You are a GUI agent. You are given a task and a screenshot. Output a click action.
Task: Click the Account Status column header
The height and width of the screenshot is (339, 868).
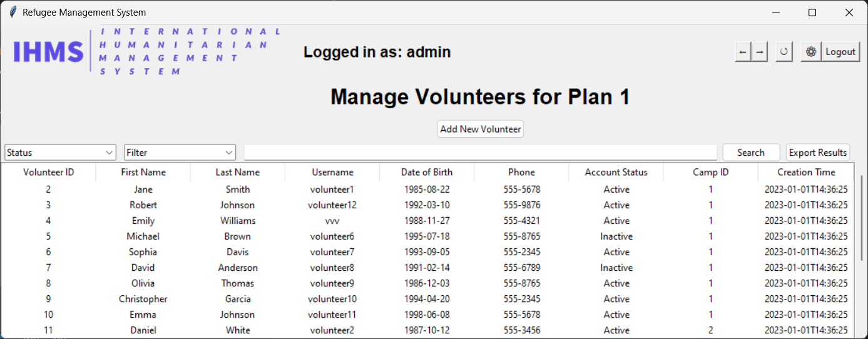[616, 172]
